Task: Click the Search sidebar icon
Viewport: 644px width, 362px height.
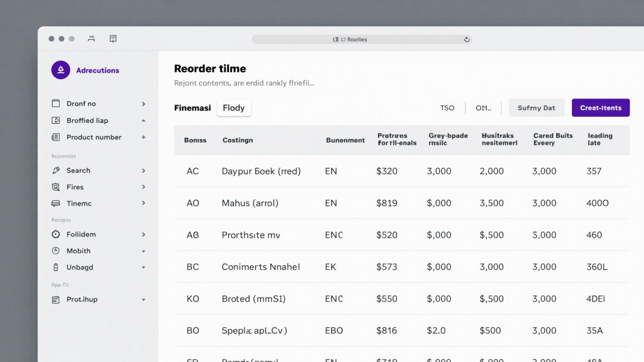Action: pyautogui.click(x=56, y=171)
